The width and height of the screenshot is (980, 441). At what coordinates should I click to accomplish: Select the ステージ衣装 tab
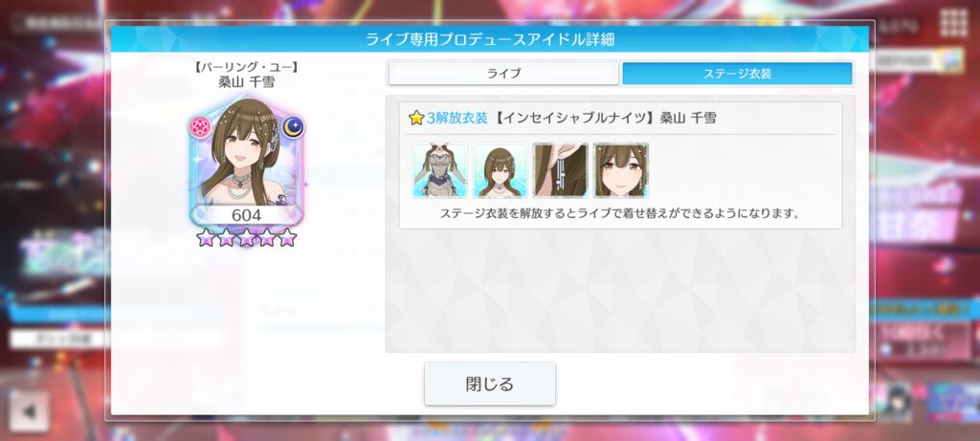pos(737,74)
